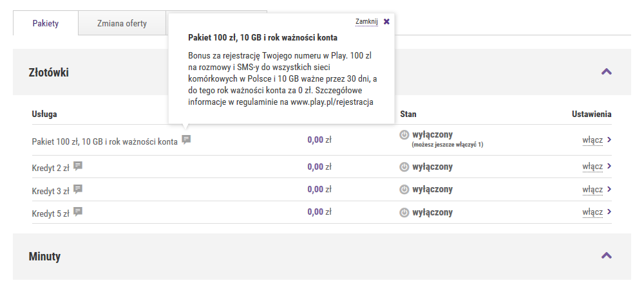Turn on Kredyt 2 zł with włącz
644x290 pixels.
point(592,167)
